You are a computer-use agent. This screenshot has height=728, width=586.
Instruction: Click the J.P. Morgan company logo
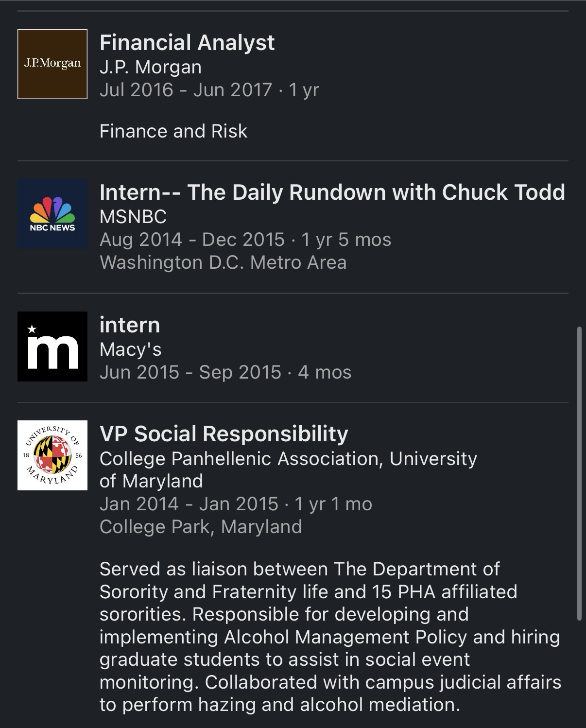(52, 64)
